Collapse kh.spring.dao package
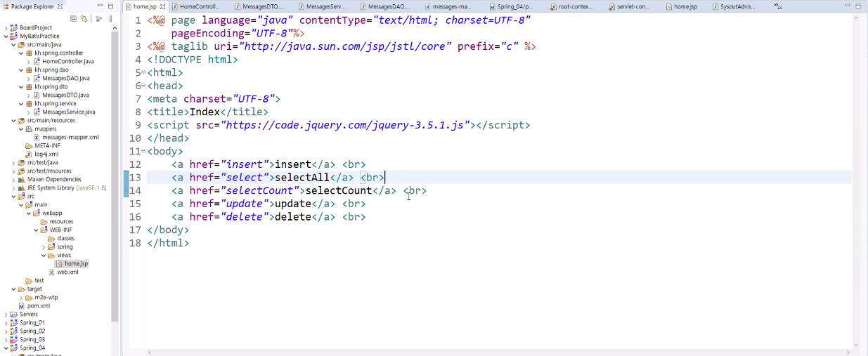The height and width of the screenshot is (356, 868). point(21,70)
